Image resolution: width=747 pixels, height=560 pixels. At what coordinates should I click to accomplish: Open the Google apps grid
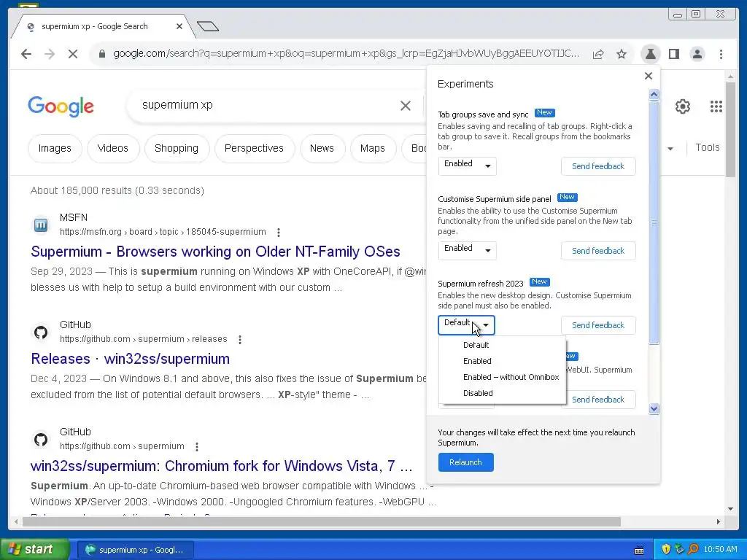coord(716,106)
